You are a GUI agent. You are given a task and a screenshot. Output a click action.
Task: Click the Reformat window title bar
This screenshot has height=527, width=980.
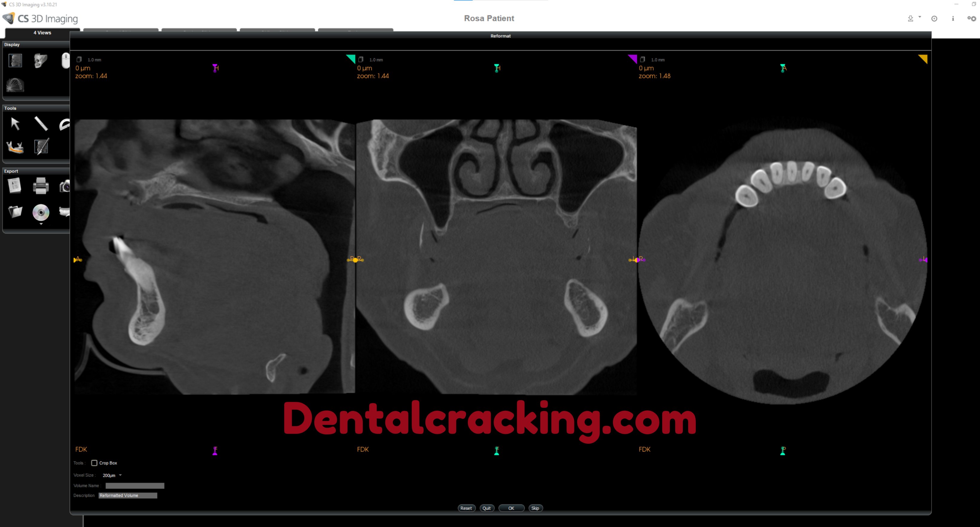coord(500,36)
